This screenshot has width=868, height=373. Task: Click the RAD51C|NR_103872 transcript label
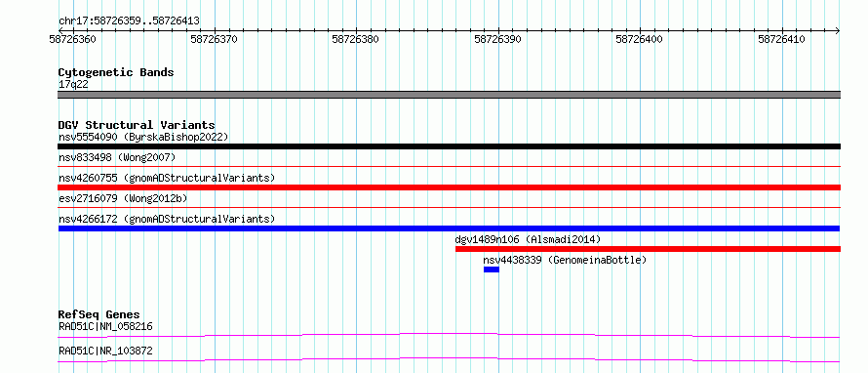(105, 351)
